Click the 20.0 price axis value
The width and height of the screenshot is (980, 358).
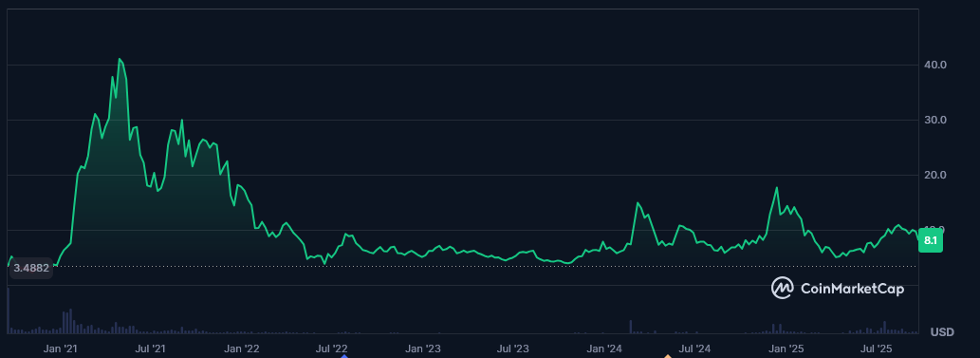[x=935, y=176]
